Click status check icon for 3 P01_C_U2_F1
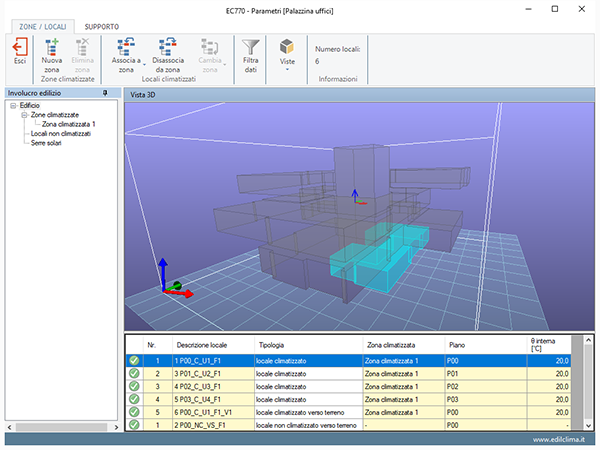This screenshot has width=600, height=450. (134, 373)
